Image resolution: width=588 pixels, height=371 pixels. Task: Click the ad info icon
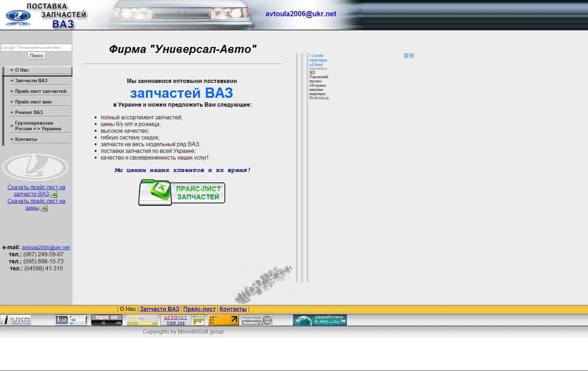406,55
